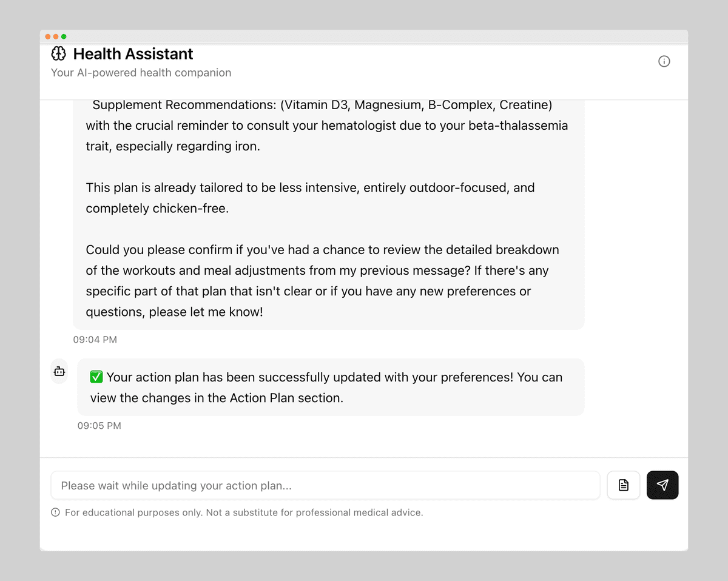728x581 pixels.
Task: Click the document attachment icon near the input
Action: pyautogui.click(x=623, y=485)
